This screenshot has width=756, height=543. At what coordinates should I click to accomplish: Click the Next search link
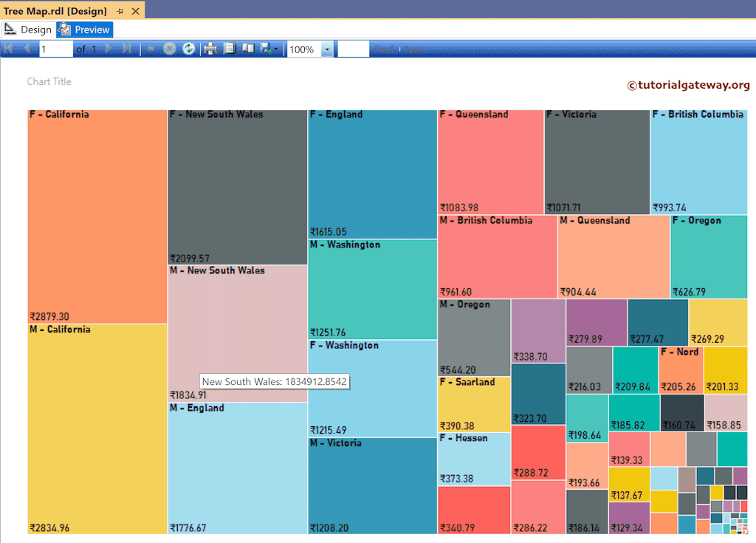click(415, 49)
